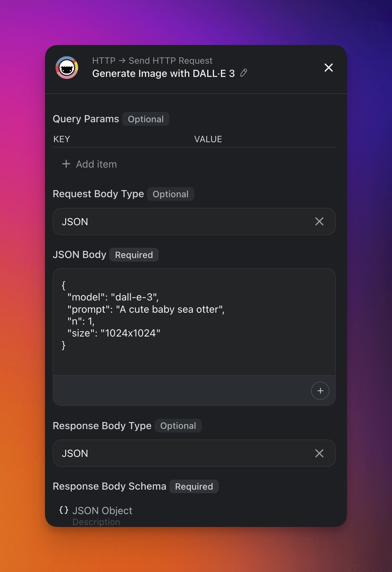This screenshot has height=572, width=392.
Task: Click the Add item label in Query Params
Action: tap(96, 164)
